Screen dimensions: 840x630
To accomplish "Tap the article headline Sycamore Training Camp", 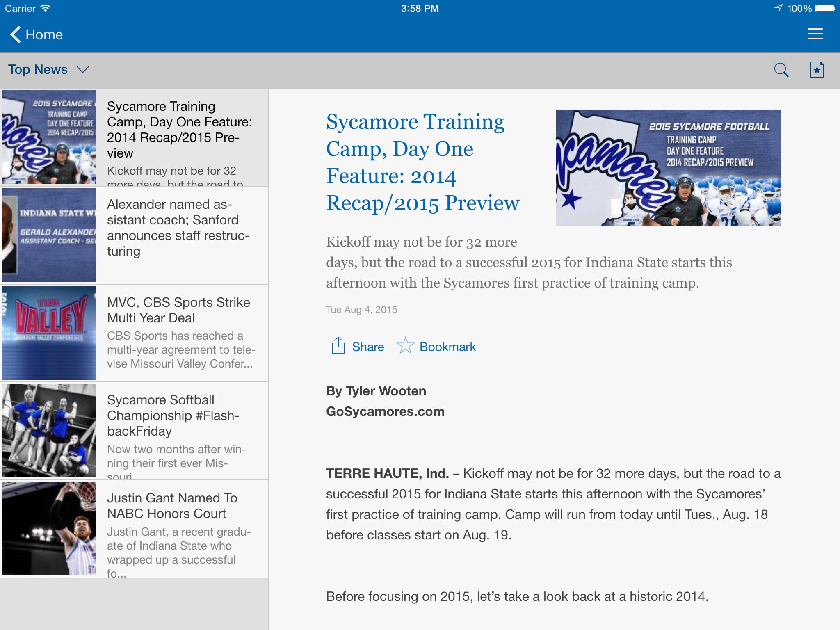I will (422, 162).
